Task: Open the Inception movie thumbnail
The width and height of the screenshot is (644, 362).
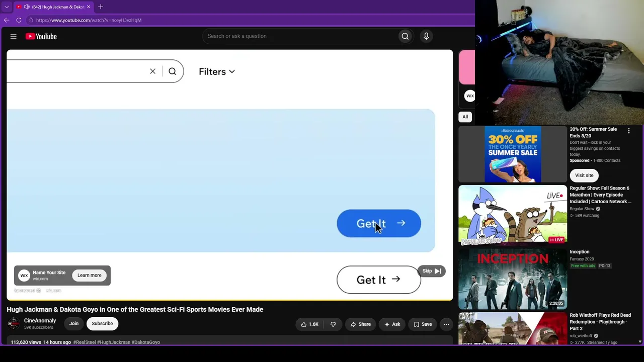Action: coord(513,279)
